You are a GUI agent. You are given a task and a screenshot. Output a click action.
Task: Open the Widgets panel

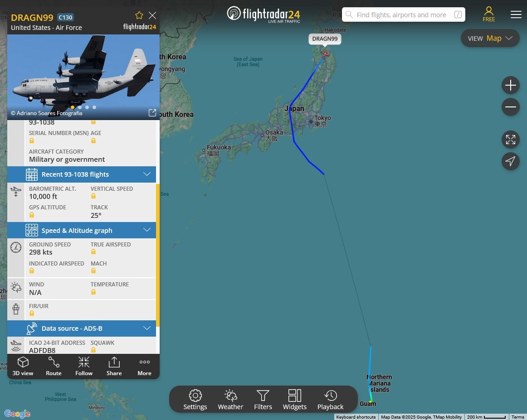click(x=295, y=400)
